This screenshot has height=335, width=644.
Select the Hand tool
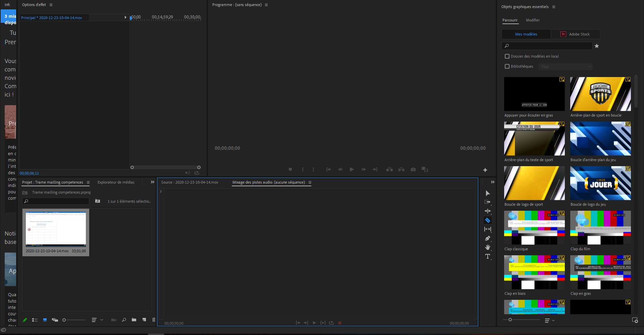click(488, 248)
